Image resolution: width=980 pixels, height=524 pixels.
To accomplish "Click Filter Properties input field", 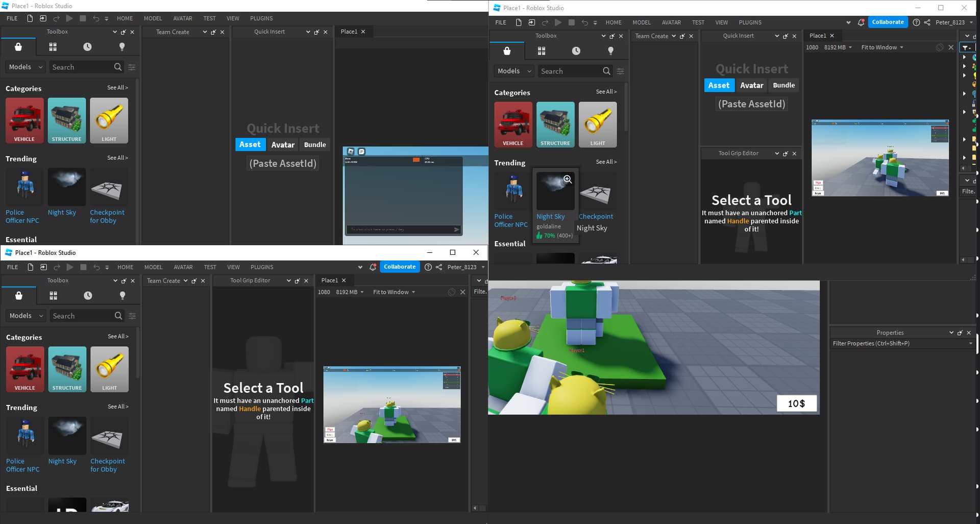I will coord(902,344).
